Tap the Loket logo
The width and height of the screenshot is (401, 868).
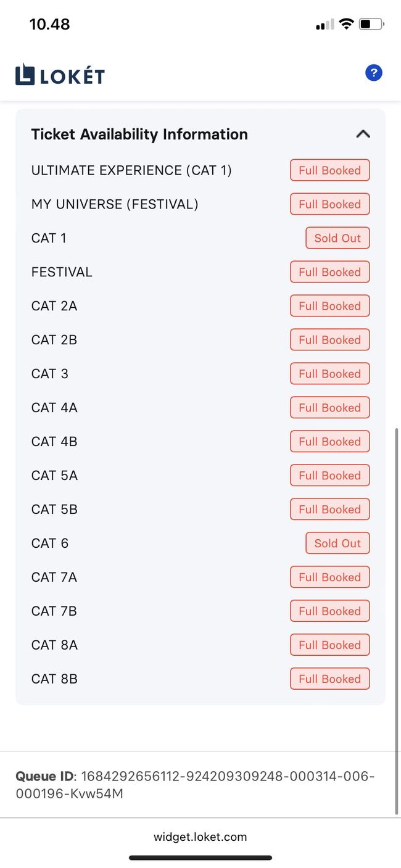point(60,75)
